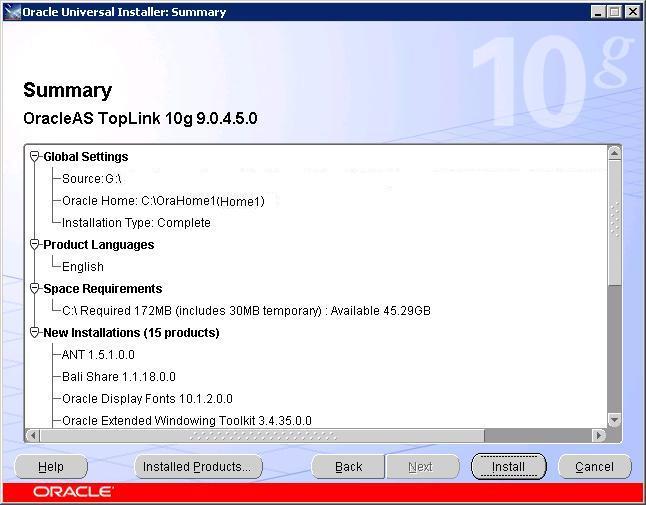The height and width of the screenshot is (505, 646).
Task: Select the C:\ Required 172MB row
Action: (246, 311)
